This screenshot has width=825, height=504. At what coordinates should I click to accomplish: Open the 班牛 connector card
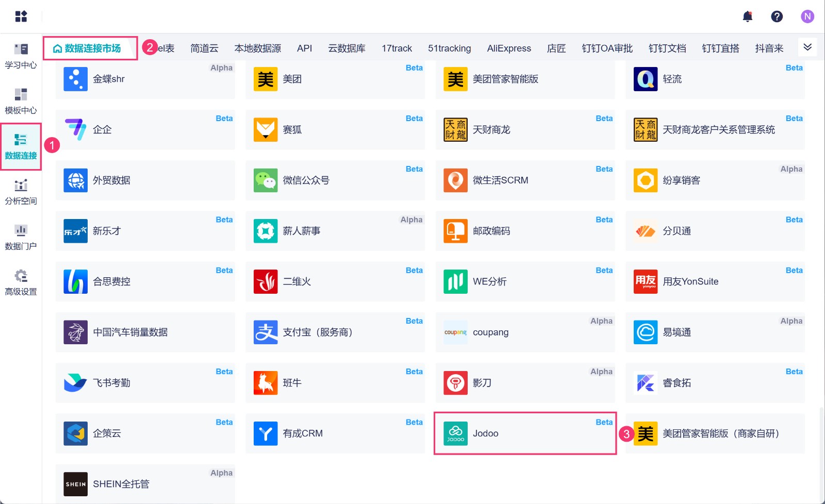(335, 383)
